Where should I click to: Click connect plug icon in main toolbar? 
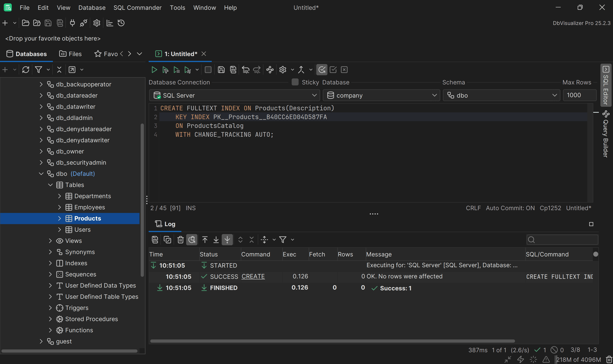(72, 23)
